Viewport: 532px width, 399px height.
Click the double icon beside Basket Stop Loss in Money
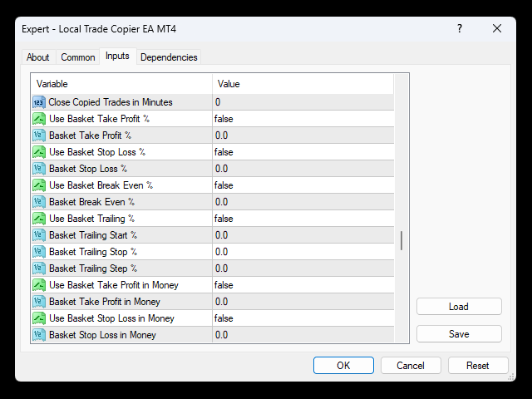[x=39, y=335]
